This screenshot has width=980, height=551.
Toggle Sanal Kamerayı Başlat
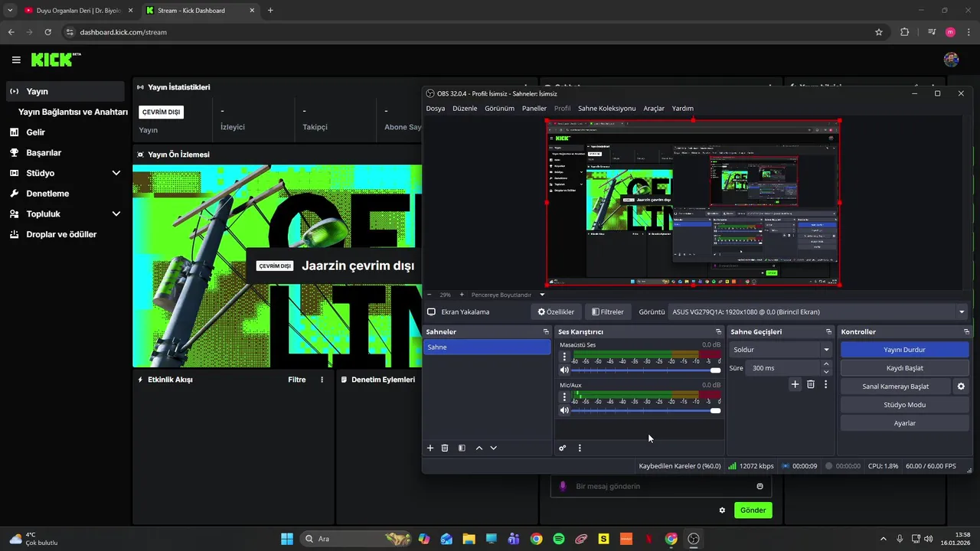click(x=895, y=386)
